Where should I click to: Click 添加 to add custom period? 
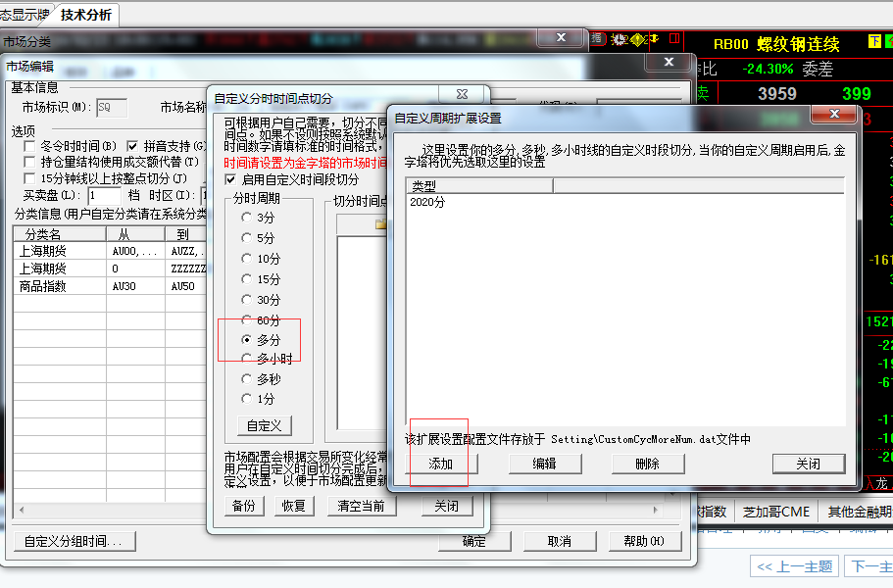pyautogui.click(x=441, y=464)
